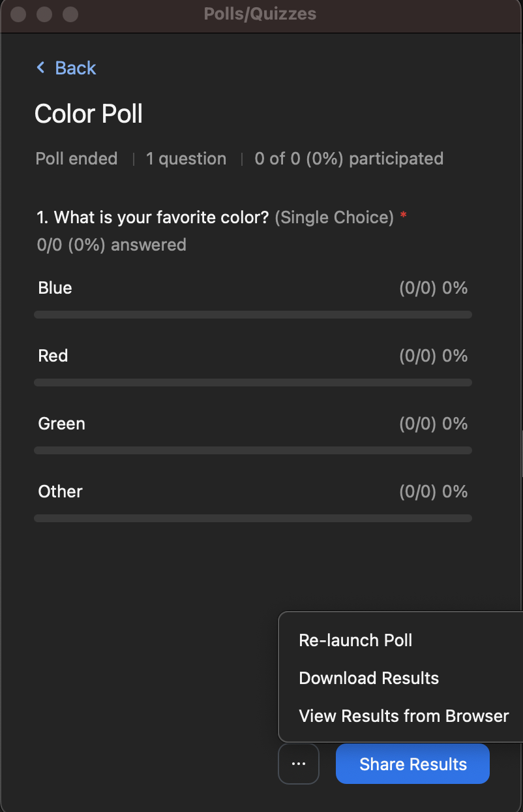Open the more options ellipsis icon

pyautogui.click(x=298, y=763)
